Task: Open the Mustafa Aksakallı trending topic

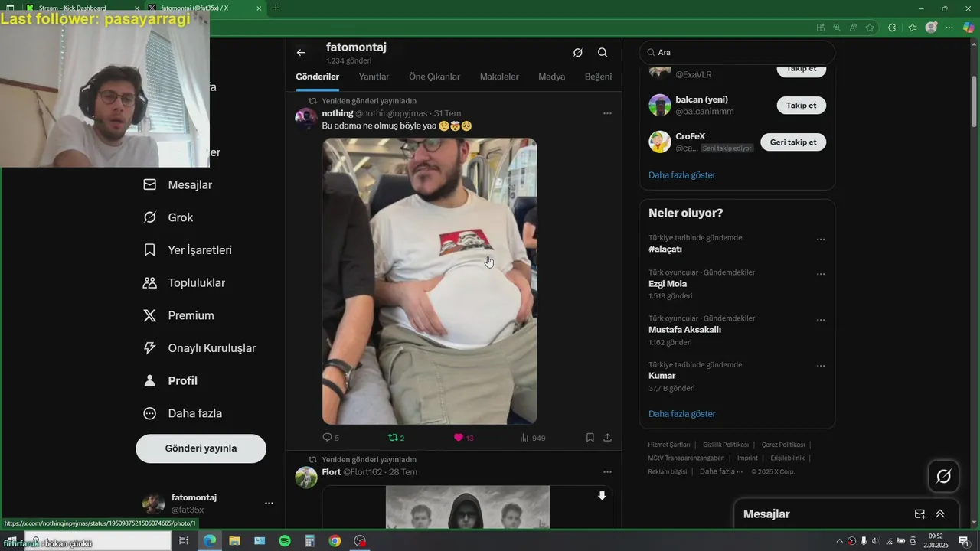Action: click(684, 330)
